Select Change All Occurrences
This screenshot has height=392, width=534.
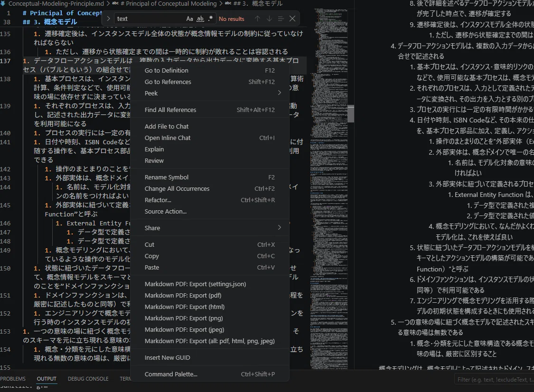pyautogui.click(x=210, y=189)
